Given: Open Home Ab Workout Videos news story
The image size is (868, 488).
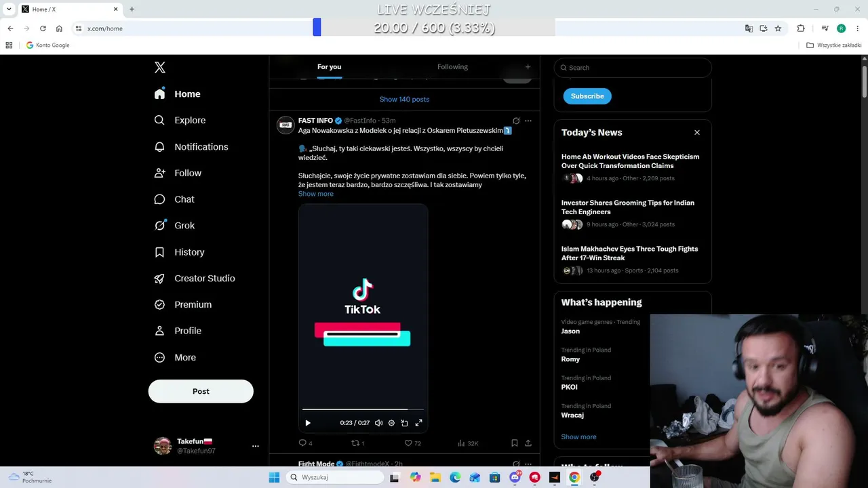Looking at the screenshot, I should [x=633, y=167].
